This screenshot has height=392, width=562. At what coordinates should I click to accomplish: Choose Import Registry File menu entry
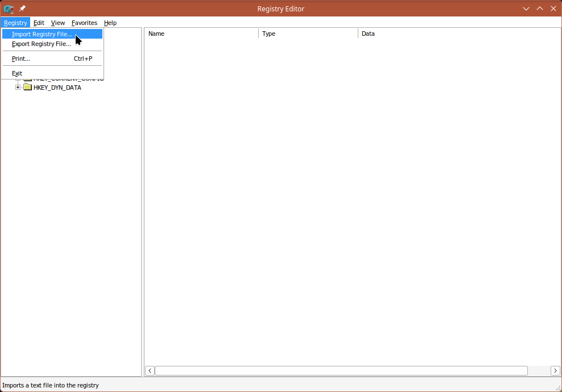(52, 34)
